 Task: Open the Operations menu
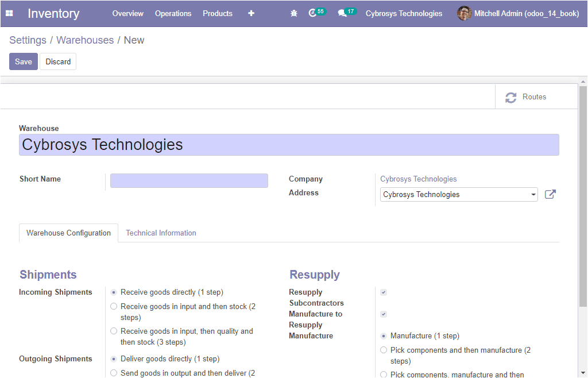pyautogui.click(x=173, y=14)
